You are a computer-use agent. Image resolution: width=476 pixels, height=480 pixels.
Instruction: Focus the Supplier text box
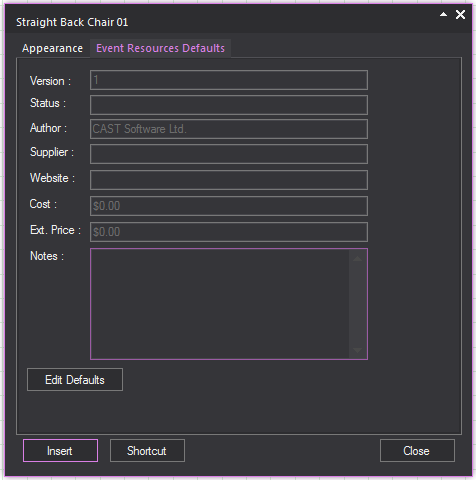click(x=229, y=154)
